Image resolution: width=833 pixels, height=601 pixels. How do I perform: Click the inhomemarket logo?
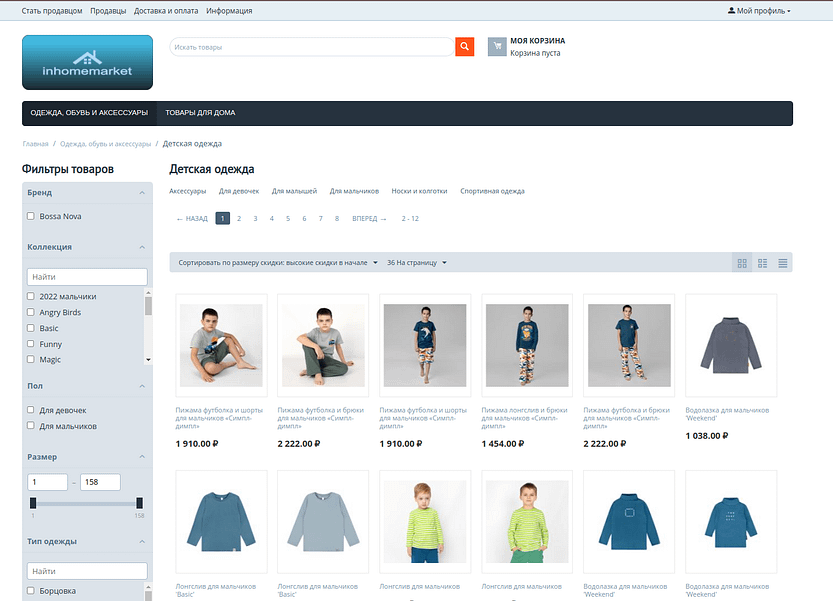click(x=87, y=62)
